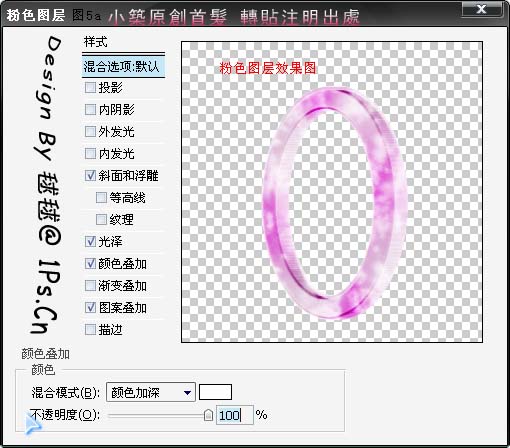Open the 颜色叠加 style settings label
The image size is (510, 448).
[x=122, y=264]
